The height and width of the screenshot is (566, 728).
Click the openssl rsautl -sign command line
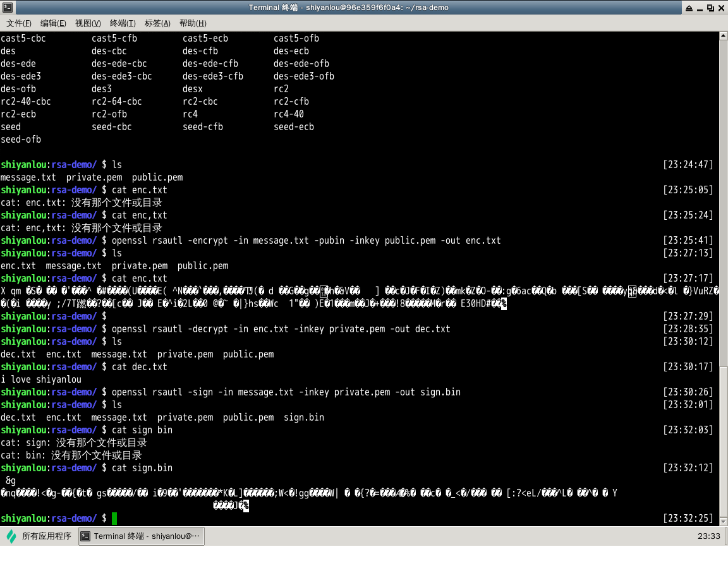coord(286,392)
